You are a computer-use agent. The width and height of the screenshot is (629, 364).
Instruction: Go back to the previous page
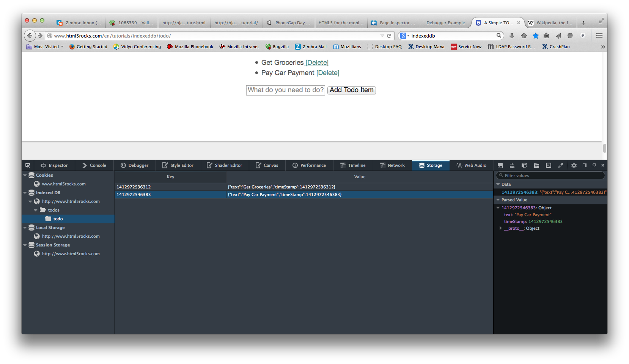(30, 36)
